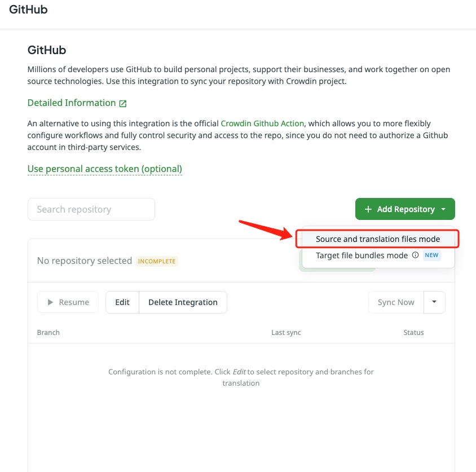Click the Edit button
Viewport: 476px width, 472px height.
pyautogui.click(x=122, y=302)
